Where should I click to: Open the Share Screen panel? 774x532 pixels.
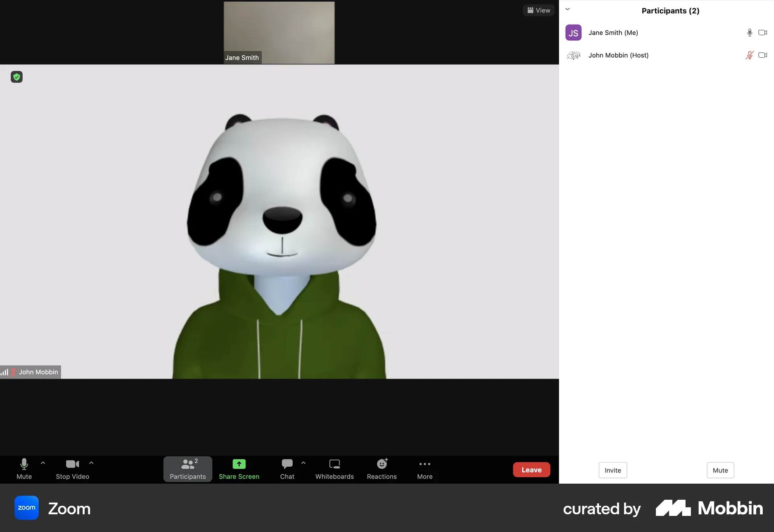point(239,470)
